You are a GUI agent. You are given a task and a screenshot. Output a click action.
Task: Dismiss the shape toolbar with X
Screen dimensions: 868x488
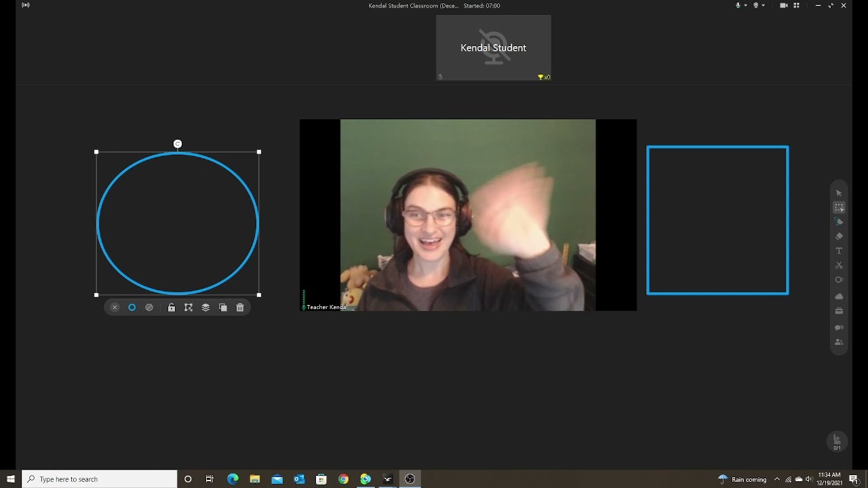[x=115, y=308]
